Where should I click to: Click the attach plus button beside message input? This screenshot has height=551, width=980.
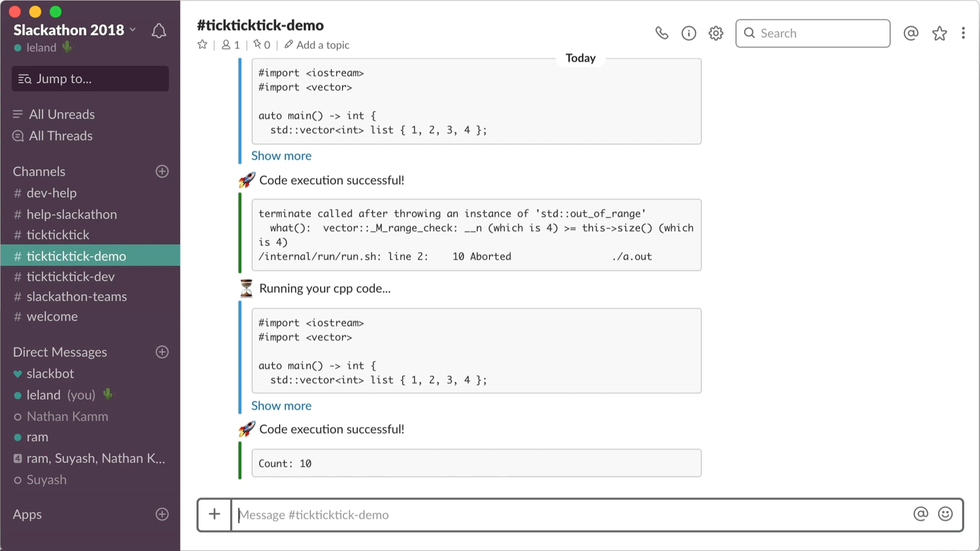pos(214,514)
